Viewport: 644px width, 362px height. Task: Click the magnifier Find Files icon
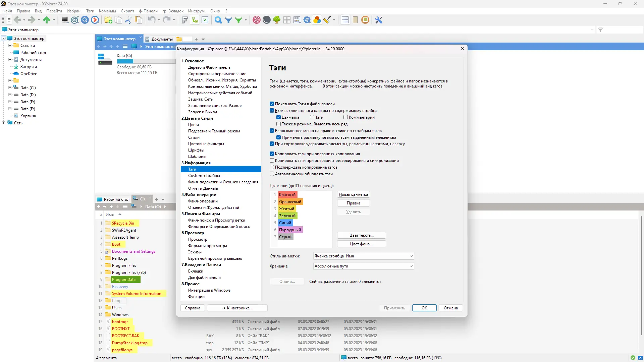pos(218,20)
